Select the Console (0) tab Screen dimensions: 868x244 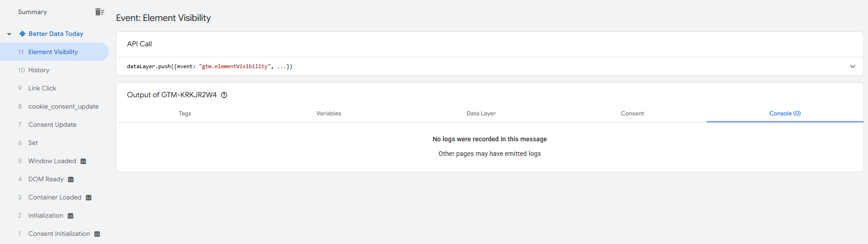click(x=785, y=113)
